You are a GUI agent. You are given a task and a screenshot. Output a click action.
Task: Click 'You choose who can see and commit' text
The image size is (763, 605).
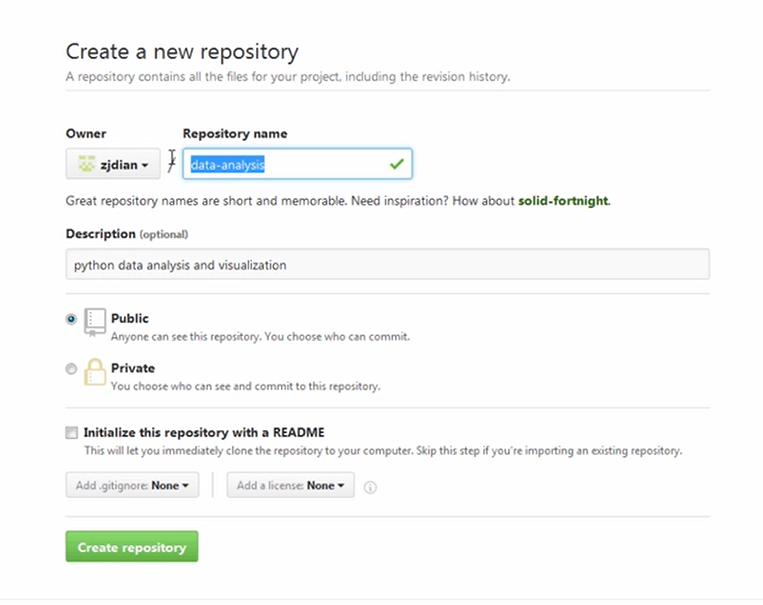[245, 386]
